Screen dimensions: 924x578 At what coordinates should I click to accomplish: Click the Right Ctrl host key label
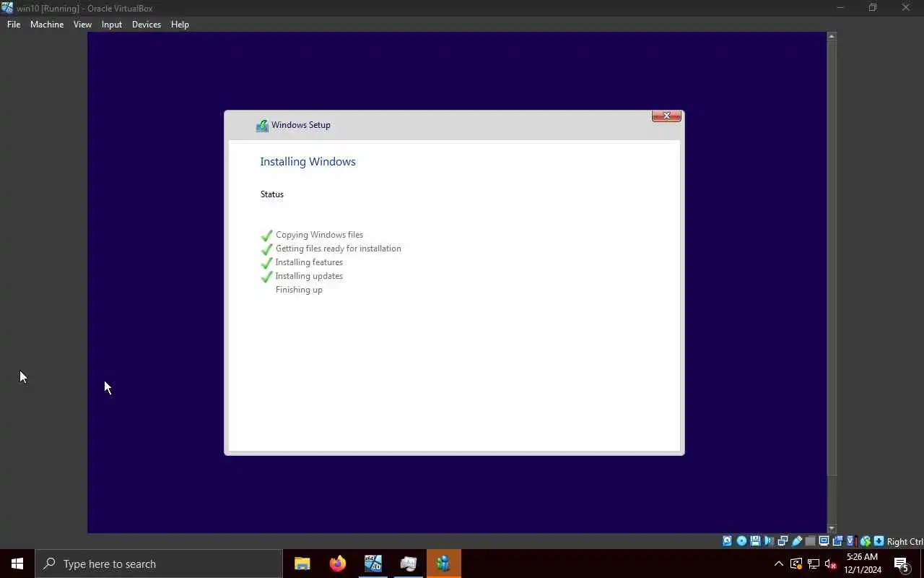[x=905, y=542]
